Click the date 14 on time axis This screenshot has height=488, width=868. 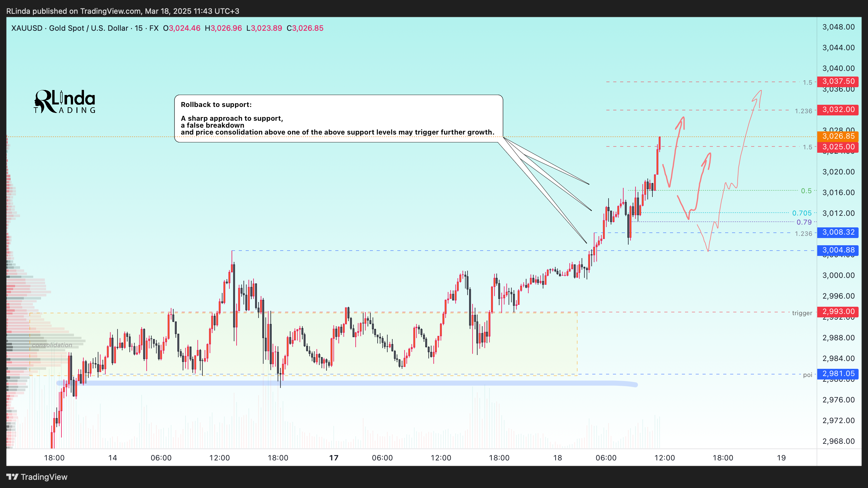(112, 458)
